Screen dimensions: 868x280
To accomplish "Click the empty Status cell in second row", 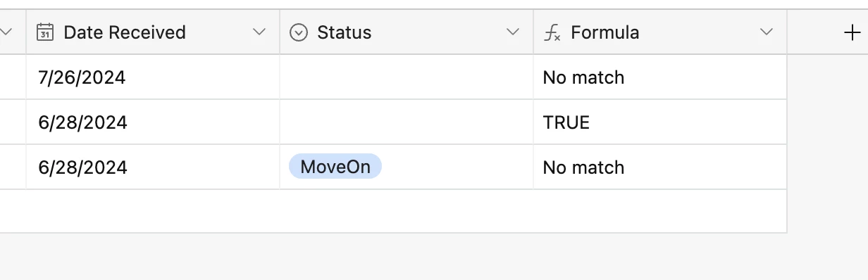I will click(x=407, y=122).
